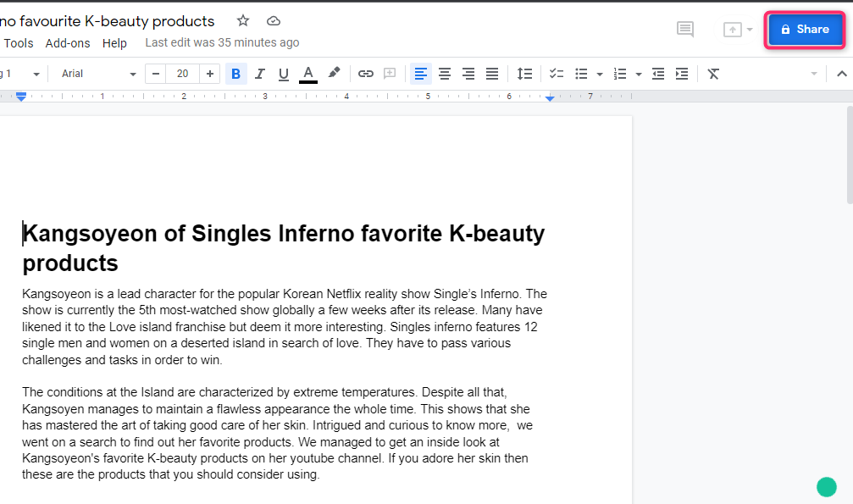
Task: Place cursor in the Kangsoyeon heading
Action: click(x=284, y=248)
